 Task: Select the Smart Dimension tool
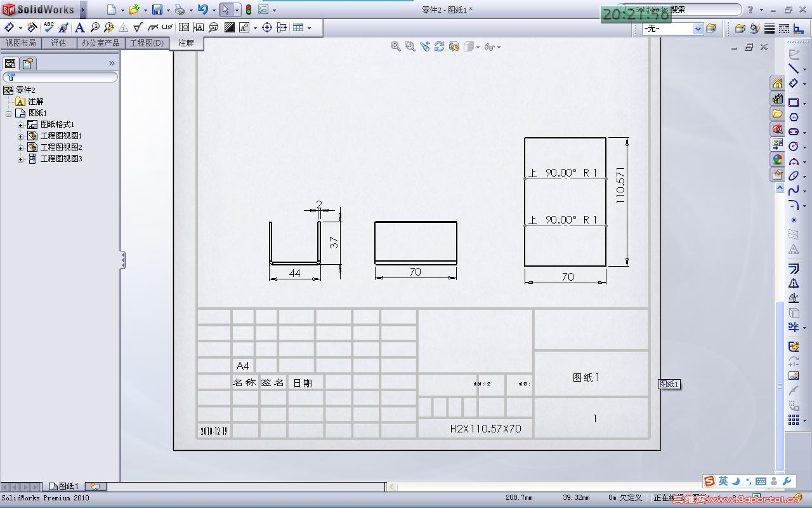10,27
